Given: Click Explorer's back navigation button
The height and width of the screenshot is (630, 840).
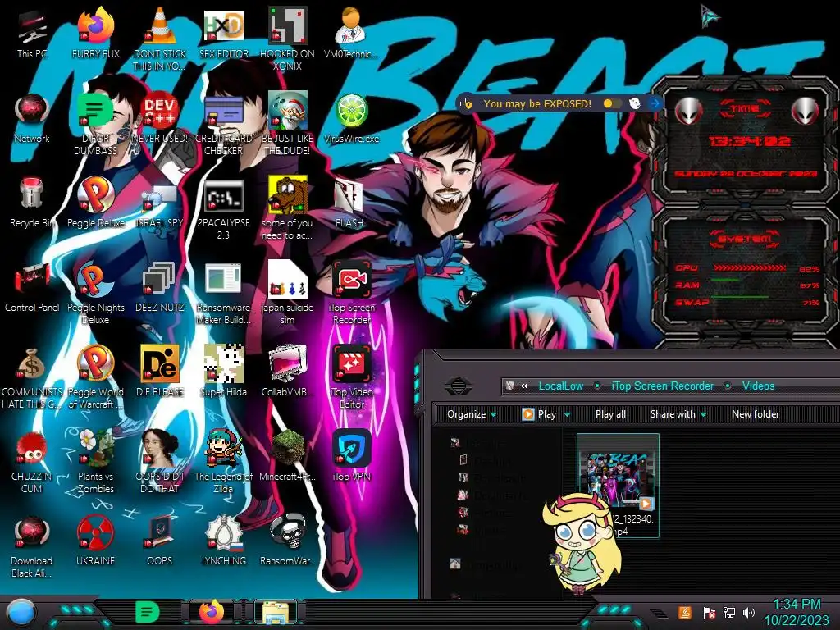Looking at the screenshot, I should (x=458, y=386).
